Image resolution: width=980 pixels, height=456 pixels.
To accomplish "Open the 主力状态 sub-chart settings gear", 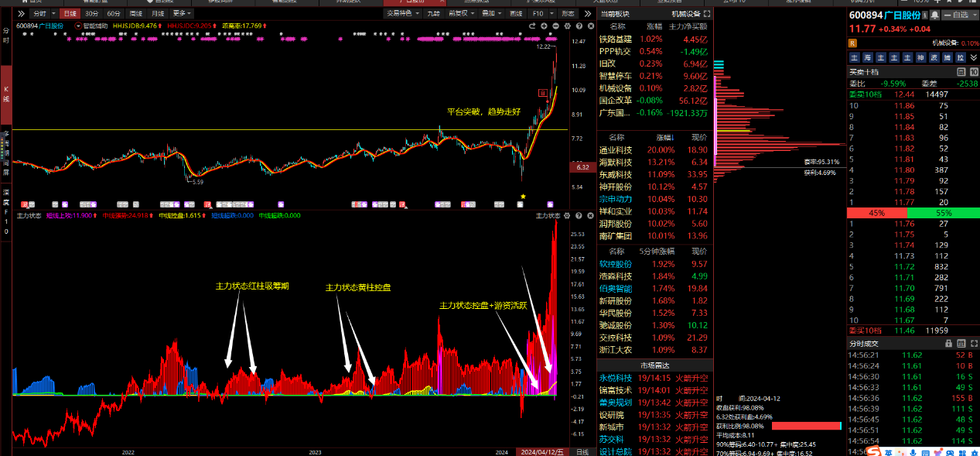I will click(x=567, y=215).
